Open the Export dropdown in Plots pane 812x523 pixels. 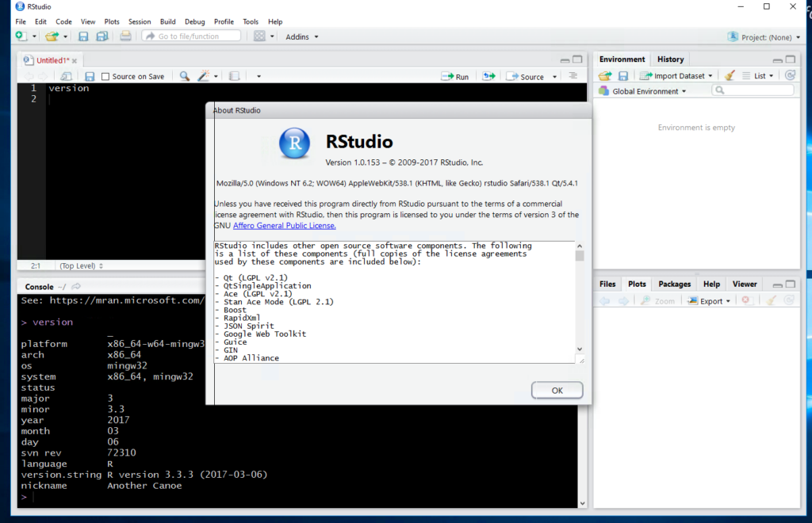point(709,300)
